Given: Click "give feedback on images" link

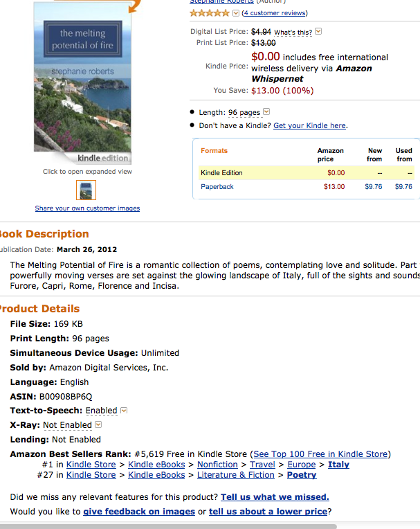Looking at the screenshot, I should click(139, 512).
